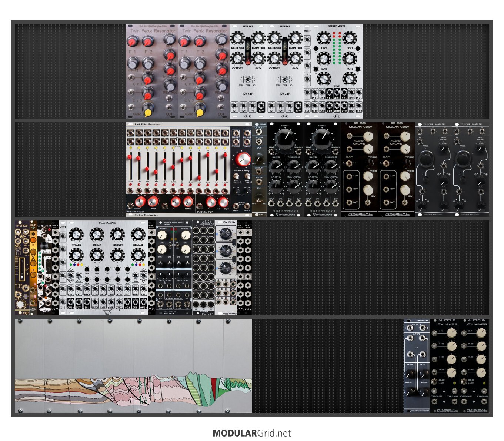Click 2k band slider on Bark Filter Processor
The height and width of the screenshot is (441, 504).
181,160
